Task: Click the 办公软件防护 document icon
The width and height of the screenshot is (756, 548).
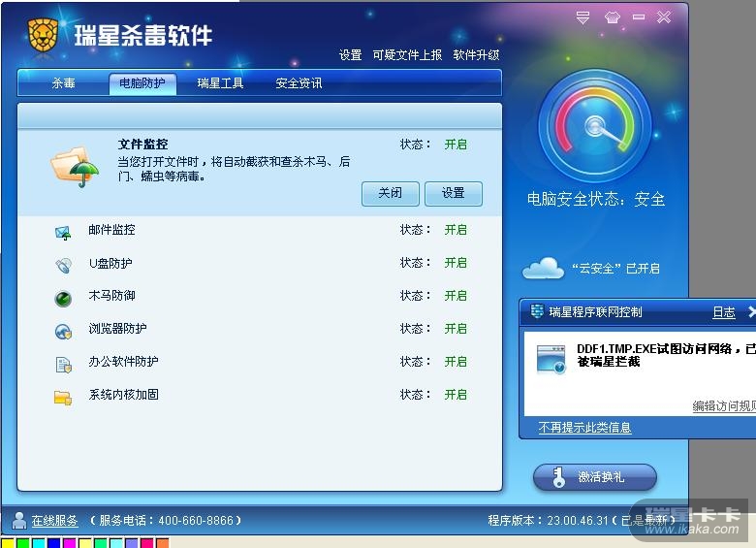Action: point(63,365)
